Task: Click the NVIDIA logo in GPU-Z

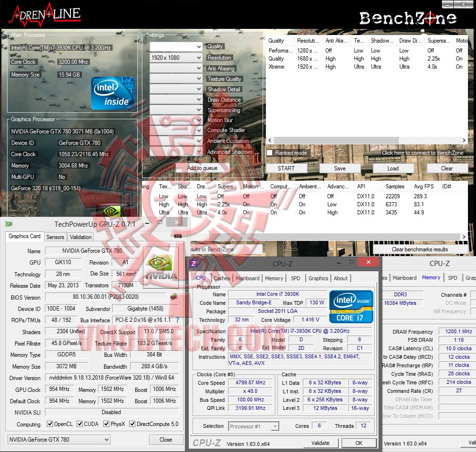Action: click(x=161, y=267)
